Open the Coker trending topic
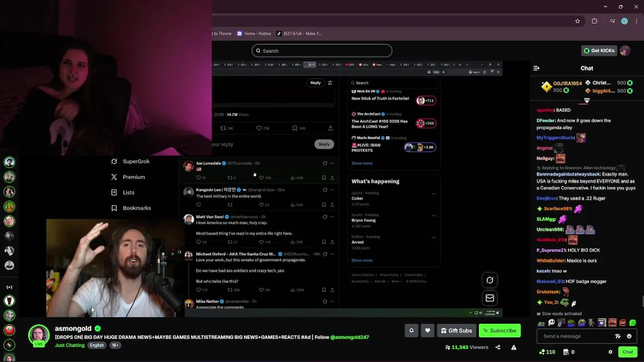The width and height of the screenshot is (644, 362). coord(358,199)
